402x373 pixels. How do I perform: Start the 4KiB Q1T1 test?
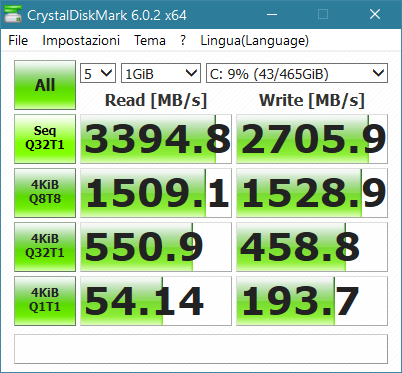[45, 301]
